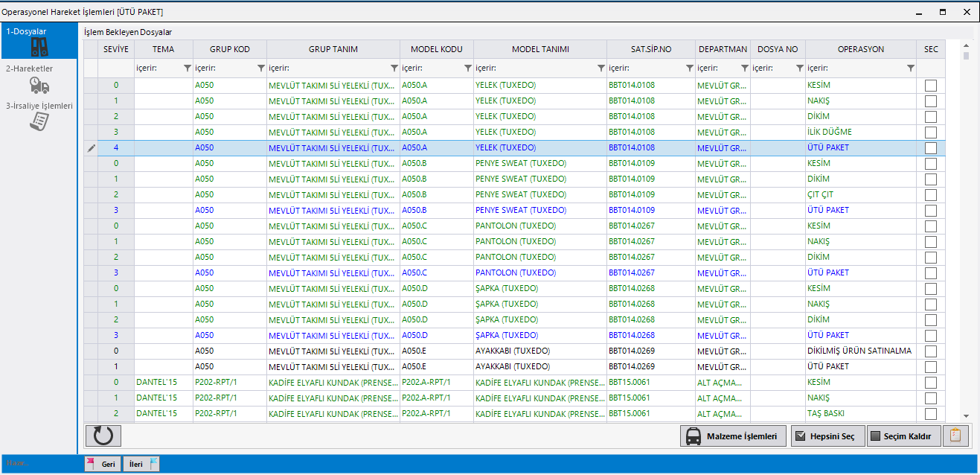Click the vertical scrollbar down arrow
This screenshot has height=475, width=980.
coord(966,415)
